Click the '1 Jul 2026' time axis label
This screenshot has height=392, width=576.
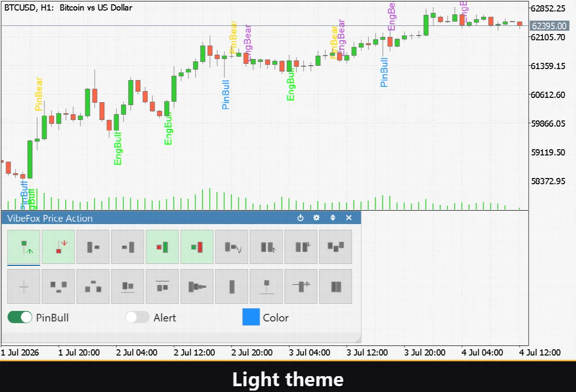20,353
